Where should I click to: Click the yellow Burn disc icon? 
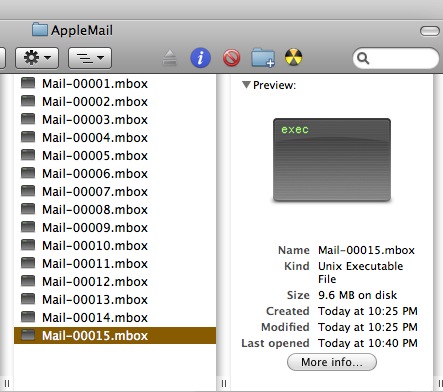293,57
